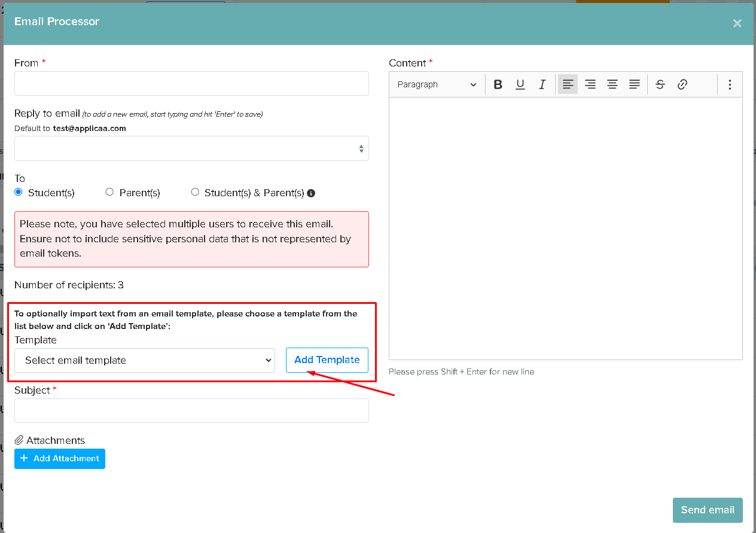
Task: Align content text left
Action: click(x=568, y=84)
